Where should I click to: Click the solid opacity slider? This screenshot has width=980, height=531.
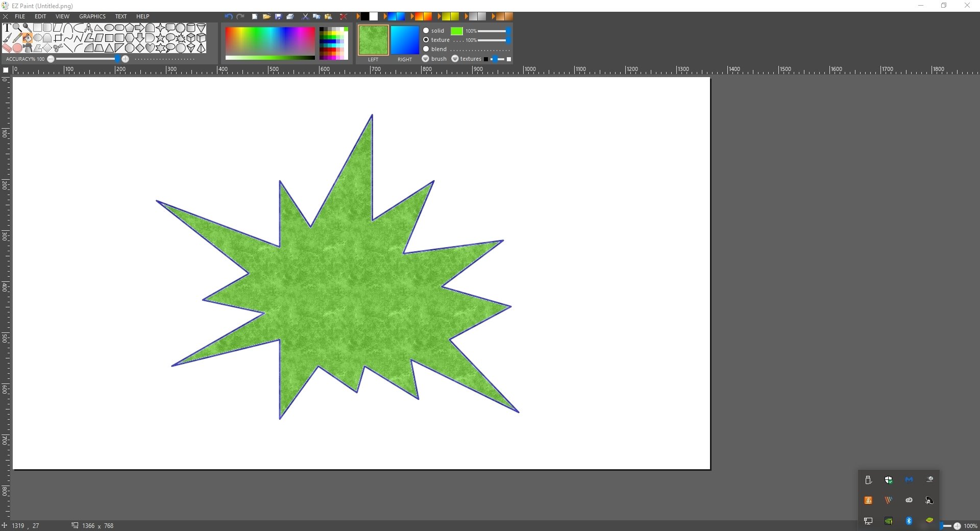coord(493,31)
